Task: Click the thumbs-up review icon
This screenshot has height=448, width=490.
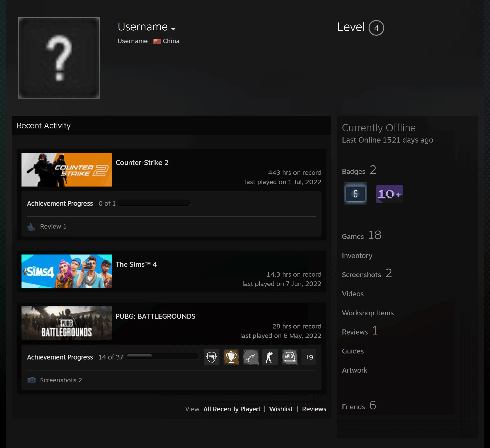Action: tap(31, 227)
